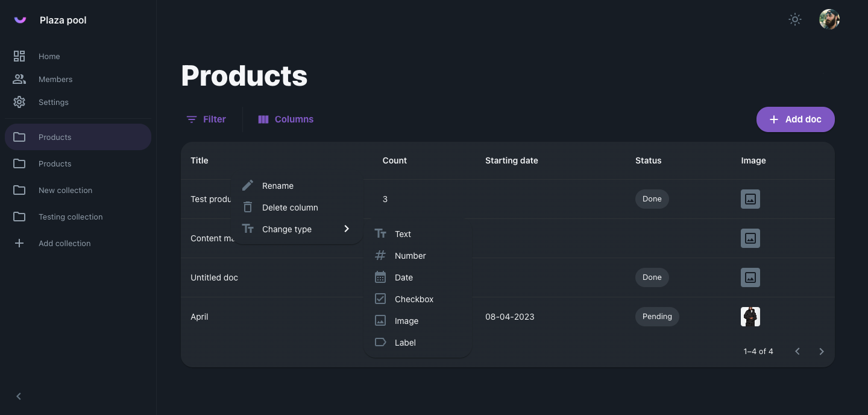
Task: Open Settings via the gear icon
Action: [x=19, y=102]
